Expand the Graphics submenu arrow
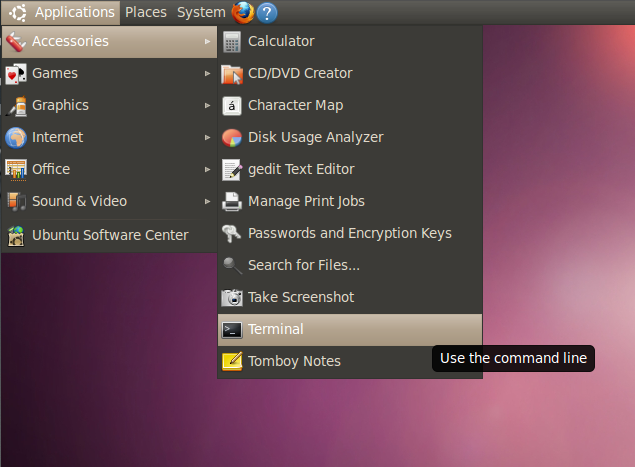The width and height of the screenshot is (635, 467). (208, 105)
